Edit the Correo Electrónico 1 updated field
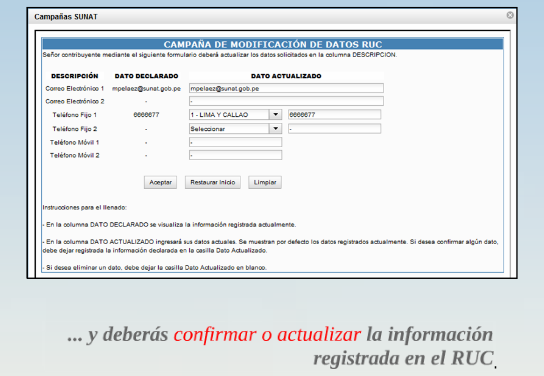Viewport: 544px width, 376px height. pos(286,88)
